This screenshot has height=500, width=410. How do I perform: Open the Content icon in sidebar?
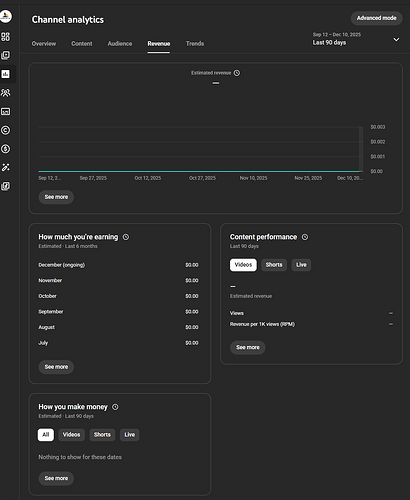(5, 55)
